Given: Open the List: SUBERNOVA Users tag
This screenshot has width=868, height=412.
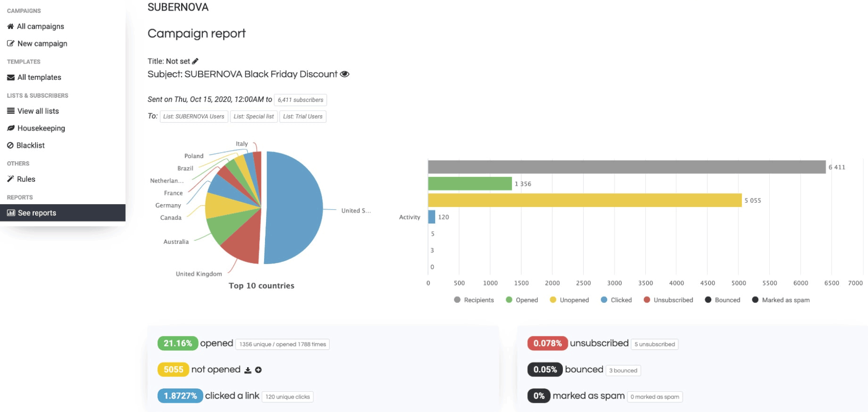Looking at the screenshot, I should 194,117.
